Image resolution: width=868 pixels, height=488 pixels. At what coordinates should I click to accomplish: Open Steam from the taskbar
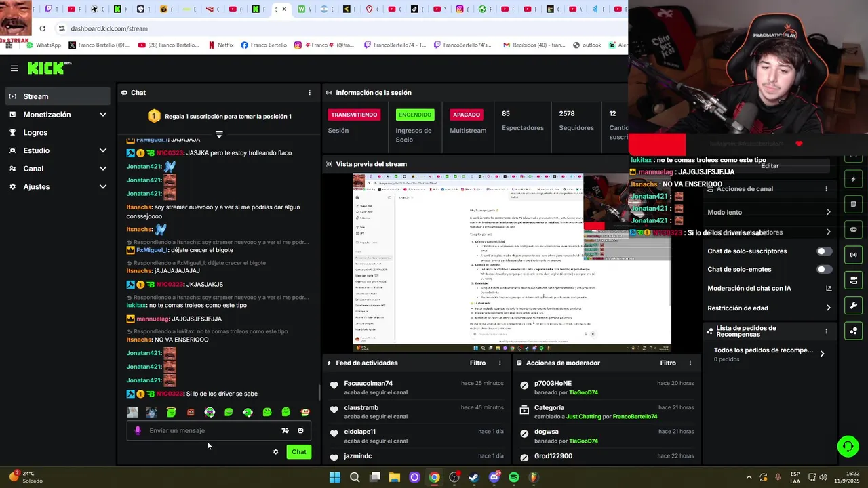coord(474,477)
